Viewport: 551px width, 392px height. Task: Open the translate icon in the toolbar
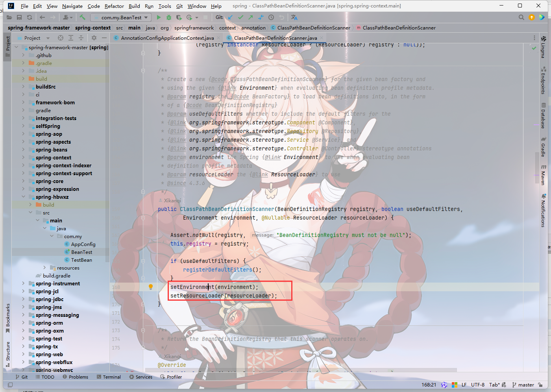point(294,17)
